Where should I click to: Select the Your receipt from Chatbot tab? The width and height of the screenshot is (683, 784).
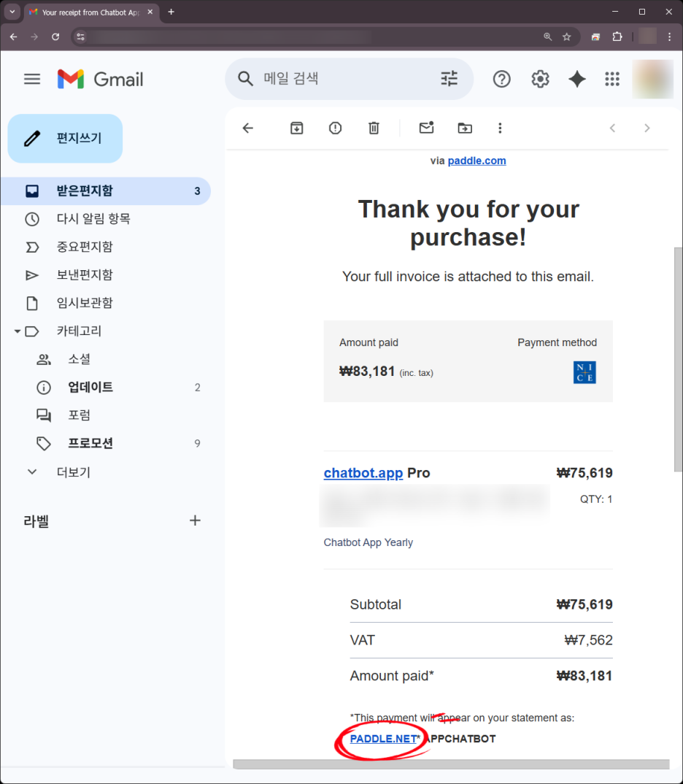pyautogui.click(x=91, y=12)
